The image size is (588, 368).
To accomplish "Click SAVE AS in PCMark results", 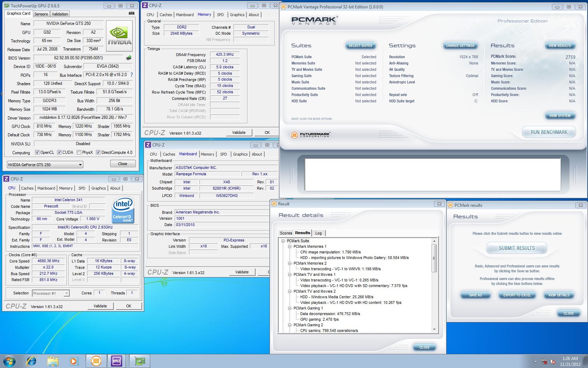I will (x=475, y=295).
